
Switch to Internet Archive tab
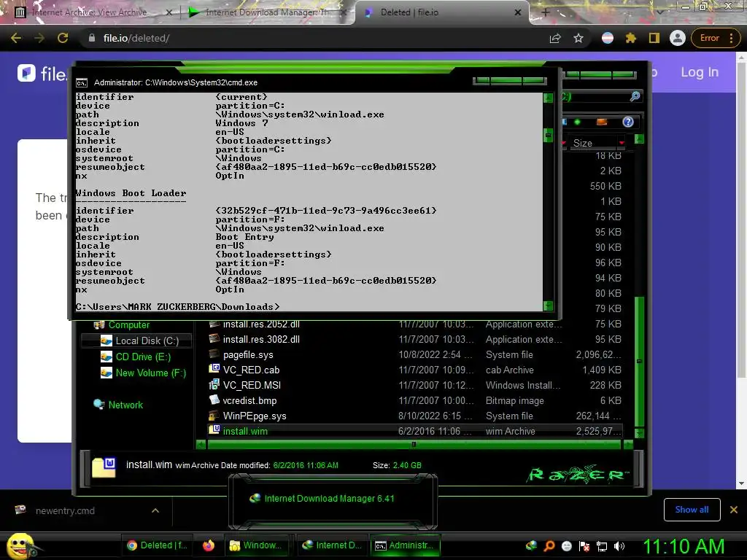(x=90, y=12)
